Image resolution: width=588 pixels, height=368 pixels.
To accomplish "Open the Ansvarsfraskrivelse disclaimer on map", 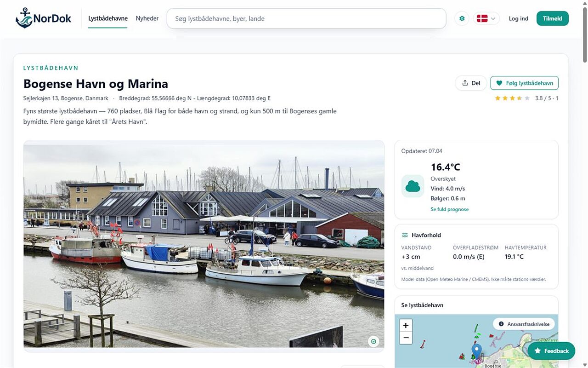I will 524,324.
